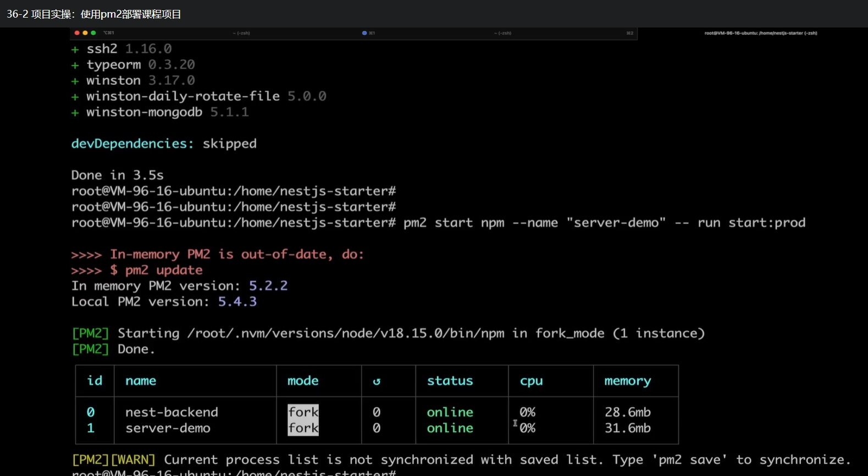Click the 'winston 3.17.0' package line

click(133, 80)
